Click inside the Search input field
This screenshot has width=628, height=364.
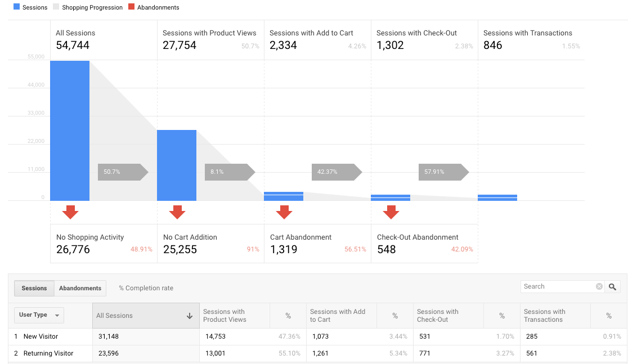point(557,286)
